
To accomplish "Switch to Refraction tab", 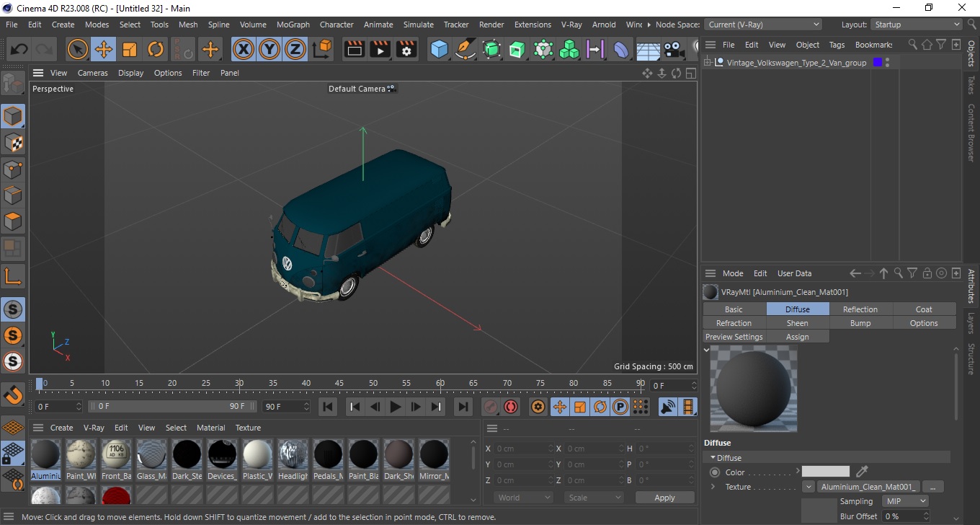I will pyautogui.click(x=734, y=323).
